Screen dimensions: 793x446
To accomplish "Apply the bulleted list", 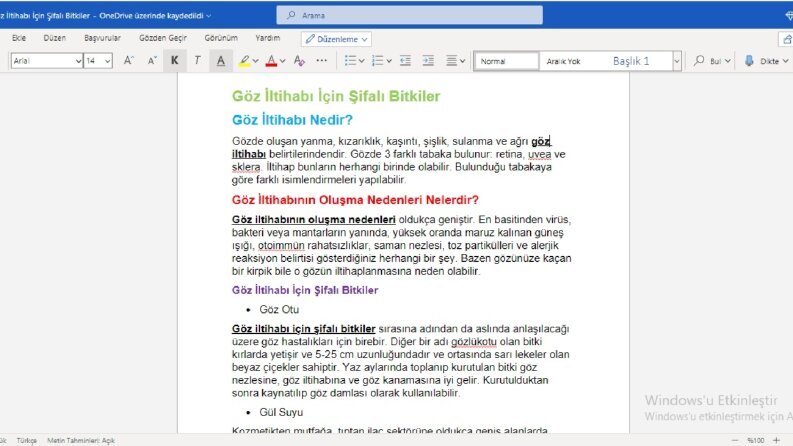I will coord(350,61).
